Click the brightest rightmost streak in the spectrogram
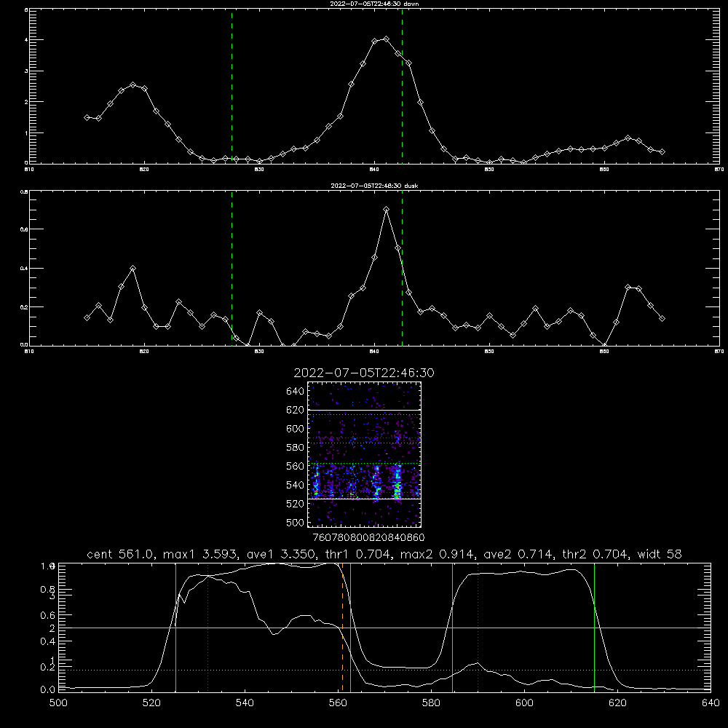Screen dimensions: 728x728 tap(397, 481)
